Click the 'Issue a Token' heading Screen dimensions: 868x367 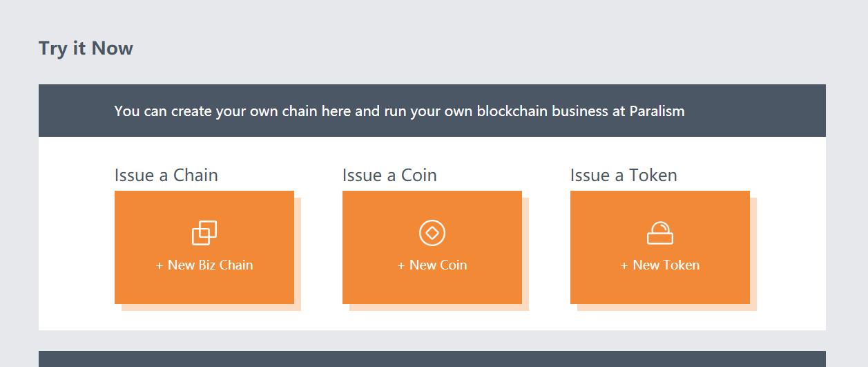(624, 175)
